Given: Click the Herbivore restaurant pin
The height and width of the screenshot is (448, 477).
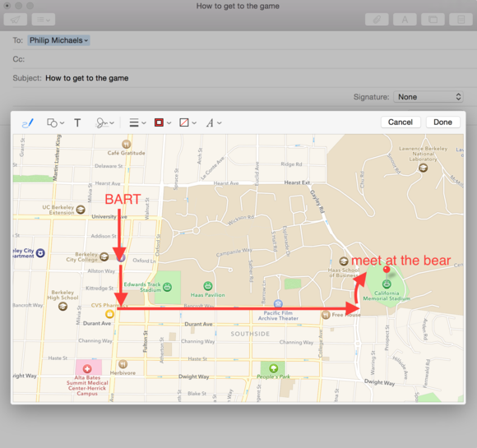Looking at the screenshot, I should click(x=123, y=364).
